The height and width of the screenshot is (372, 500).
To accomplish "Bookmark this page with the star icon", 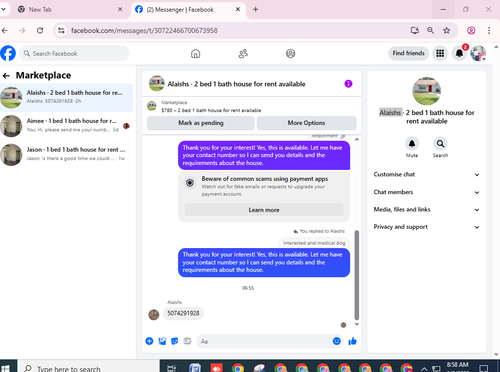I will 446,30.
